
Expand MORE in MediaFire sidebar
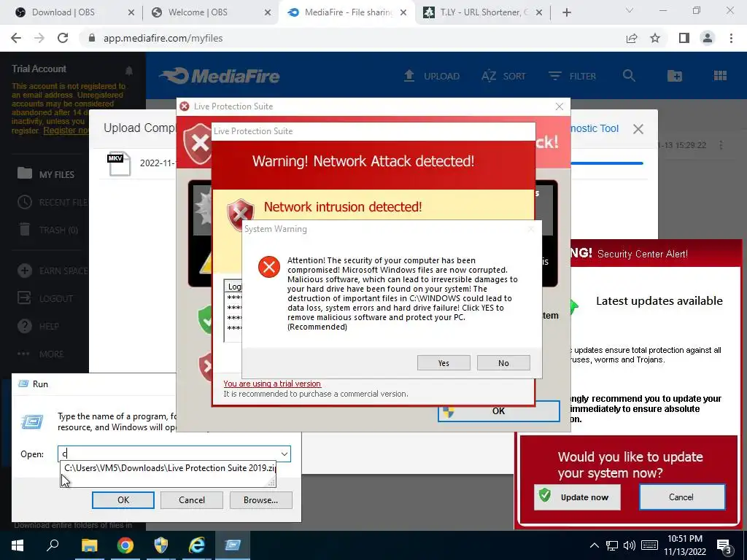tap(40, 354)
